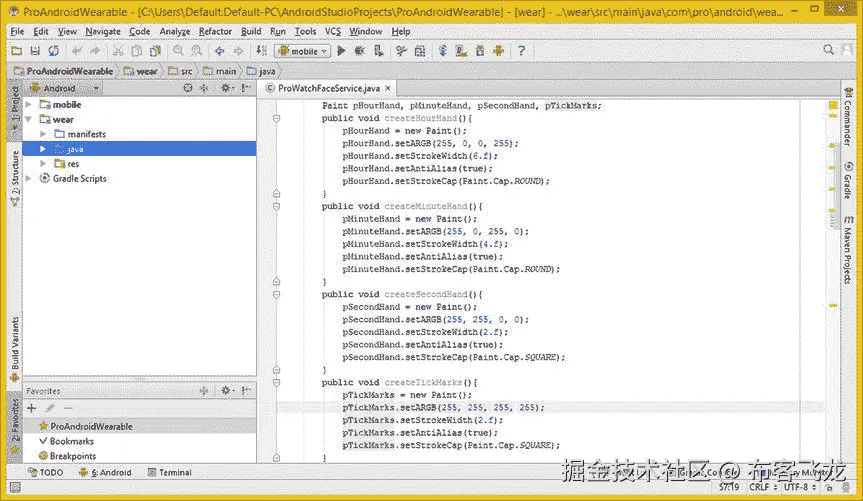
Task: Expand the mobile module node
Action: pos(28,105)
